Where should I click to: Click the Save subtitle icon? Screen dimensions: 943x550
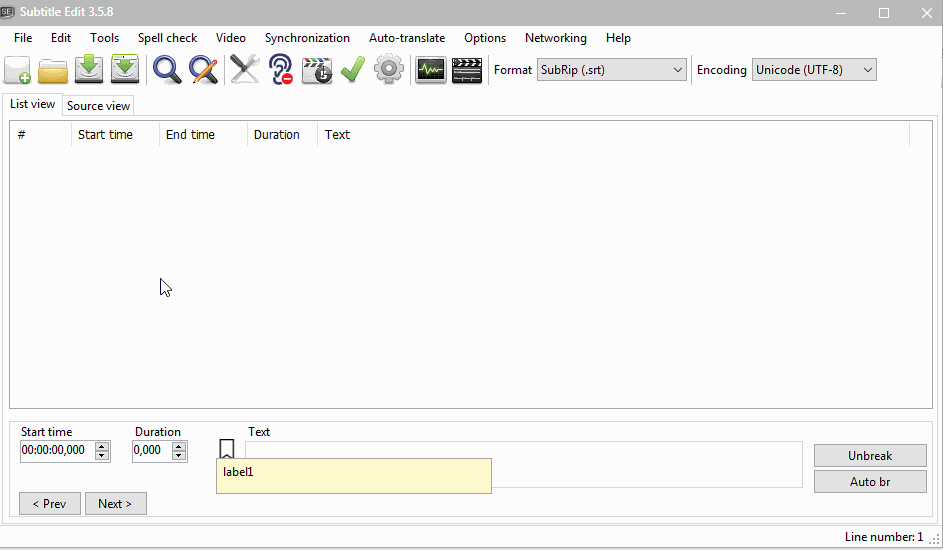89,69
